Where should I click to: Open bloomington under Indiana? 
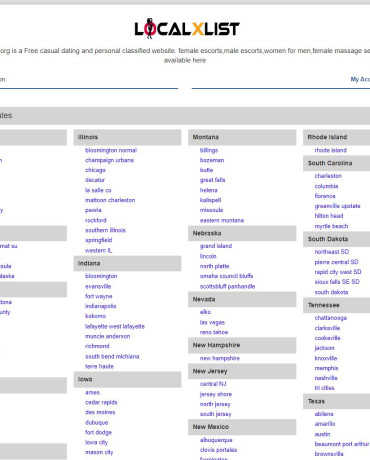click(x=101, y=276)
